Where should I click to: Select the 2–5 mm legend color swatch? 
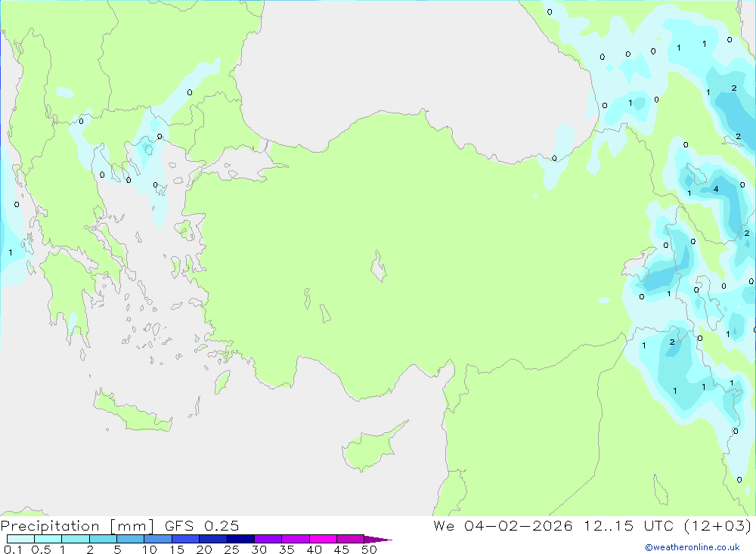point(103,539)
